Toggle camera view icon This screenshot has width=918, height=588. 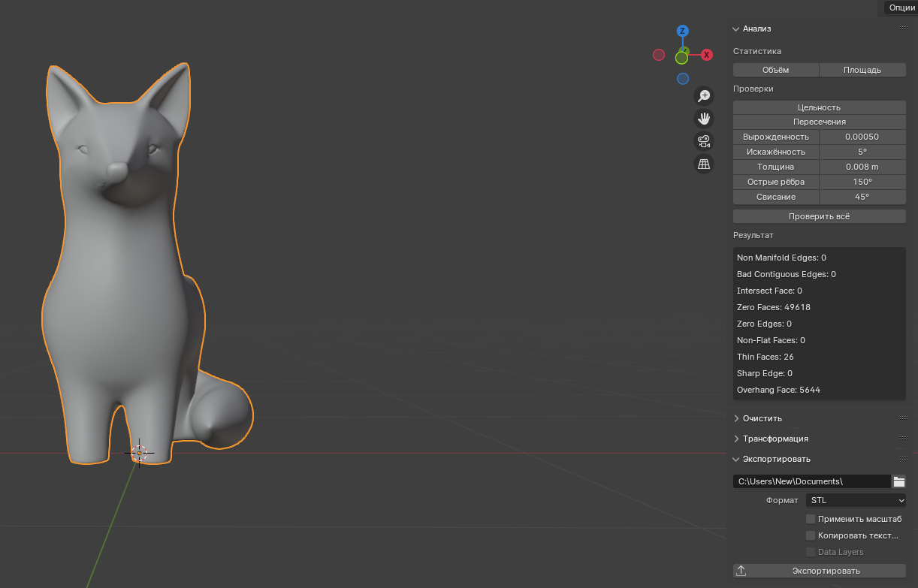(704, 141)
